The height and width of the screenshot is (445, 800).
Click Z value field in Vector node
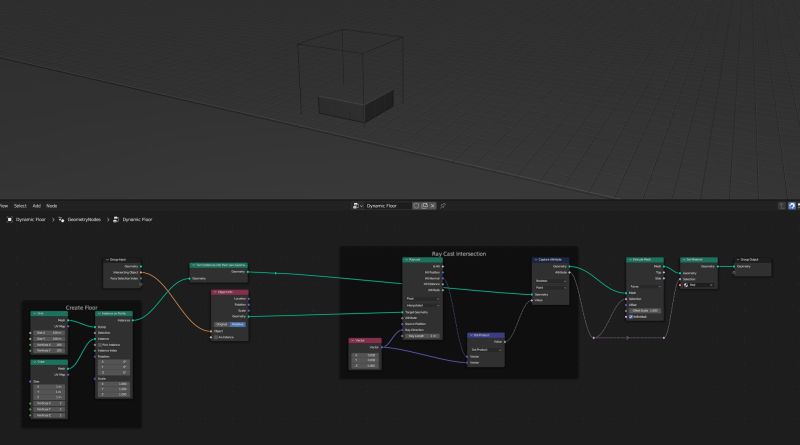point(365,366)
